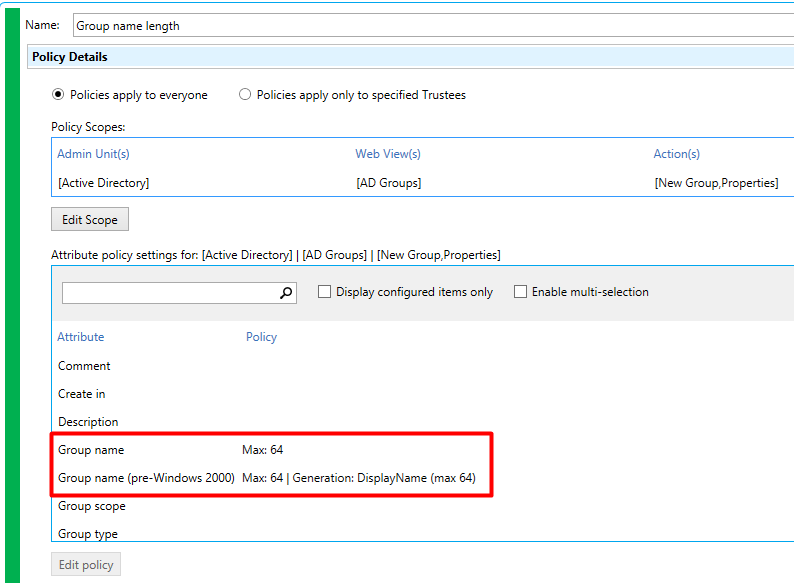The image size is (794, 583).
Task: Enable multi-selection checkbox
Action: point(520,292)
